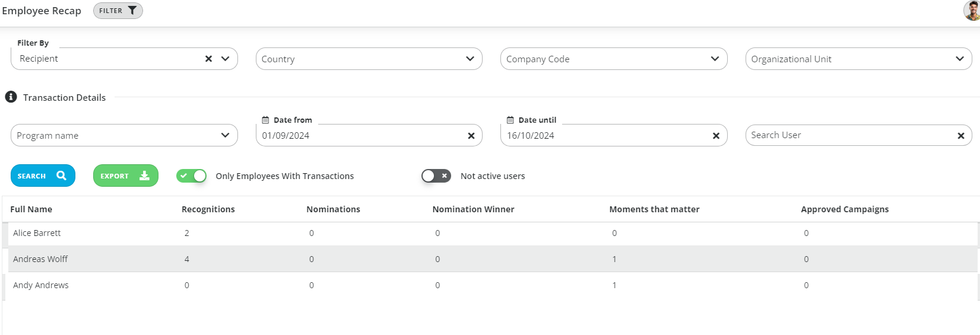
Task: Clear the Recipient filter selection
Action: click(x=208, y=59)
